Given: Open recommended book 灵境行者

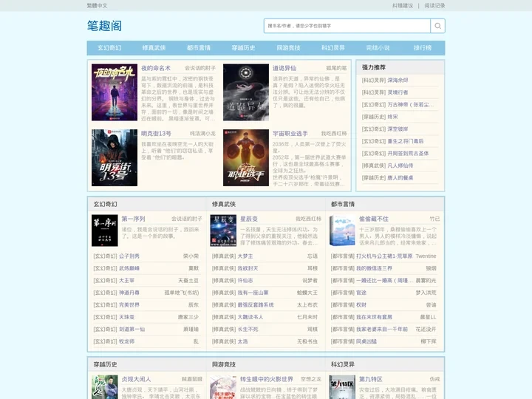Looking at the screenshot, I should point(398,92).
